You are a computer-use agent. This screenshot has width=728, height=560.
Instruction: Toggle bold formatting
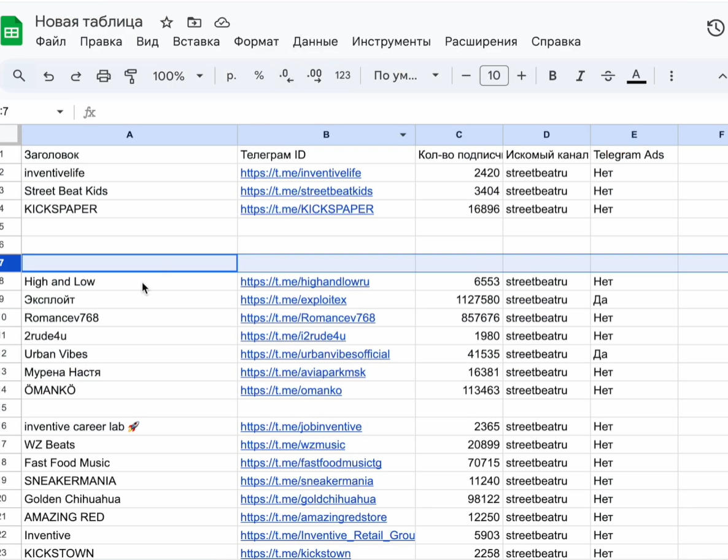pyautogui.click(x=552, y=76)
